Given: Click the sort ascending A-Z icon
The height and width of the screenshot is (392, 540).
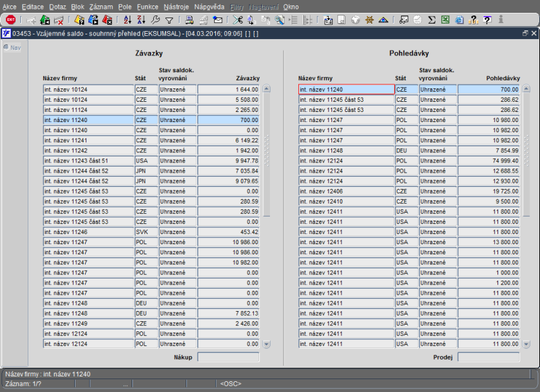Looking at the screenshot, I should [x=127, y=20].
